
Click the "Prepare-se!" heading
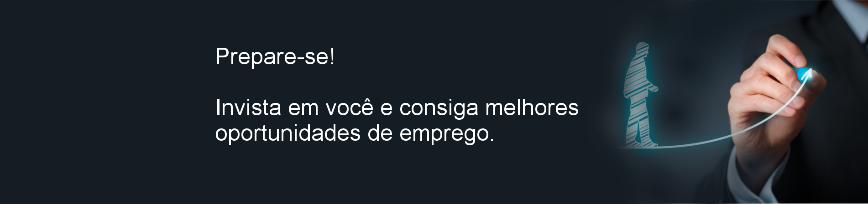275,57
